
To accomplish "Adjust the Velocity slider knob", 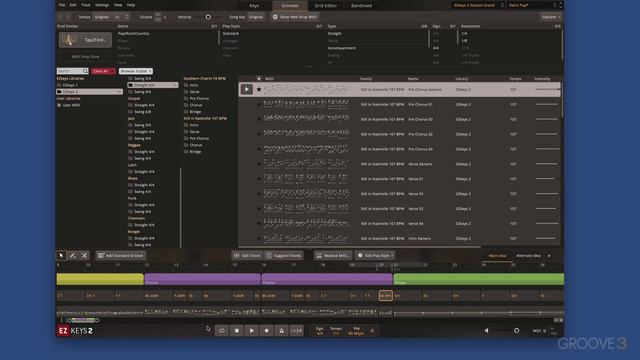I will [x=208, y=17].
